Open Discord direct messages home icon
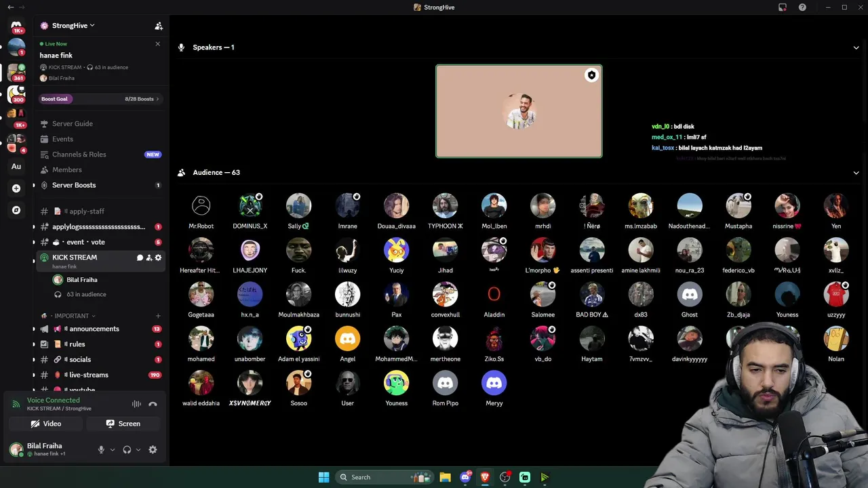This screenshot has height=488, width=868. (16, 26)
